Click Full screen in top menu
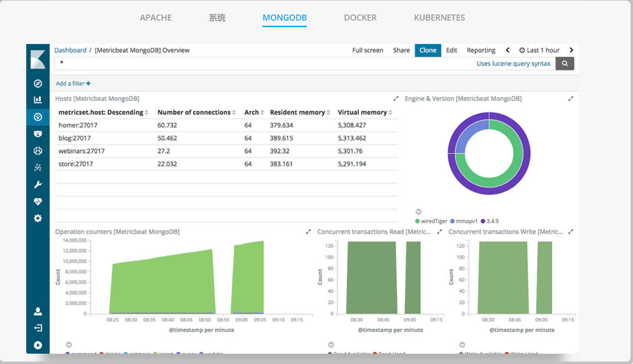Image resolution: width=633 pixels, height=364 pixels. tap(368, 50)
